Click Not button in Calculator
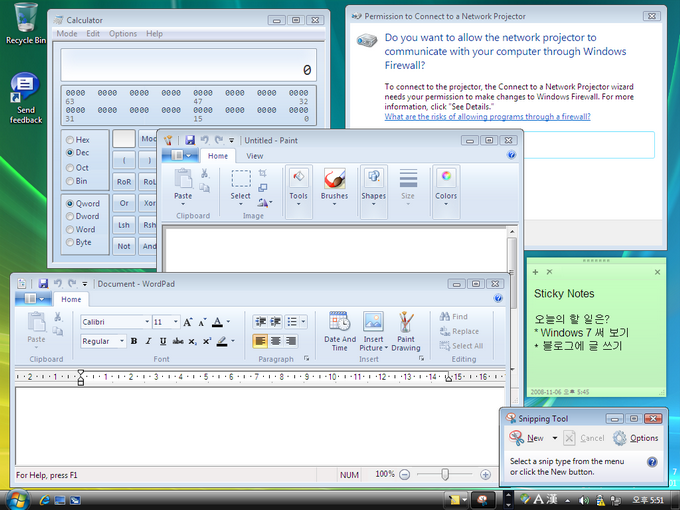The image size is (680, 510). pyautogui.click(x=124, y=246)
